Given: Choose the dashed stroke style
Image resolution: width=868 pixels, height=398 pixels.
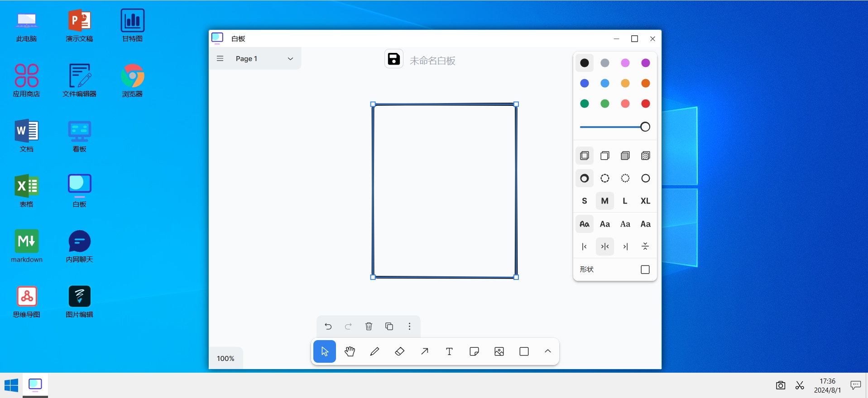Looking at the screenshot, I should pos(604,178).
